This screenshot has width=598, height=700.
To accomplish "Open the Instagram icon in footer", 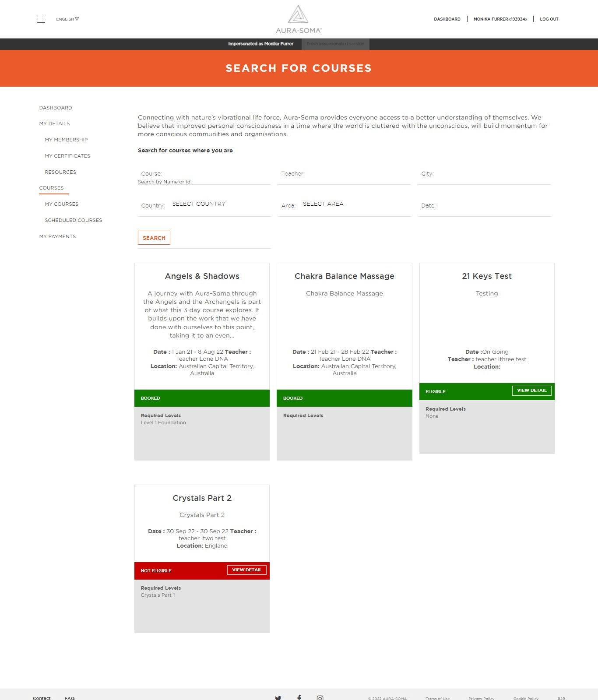I will 320,698.
